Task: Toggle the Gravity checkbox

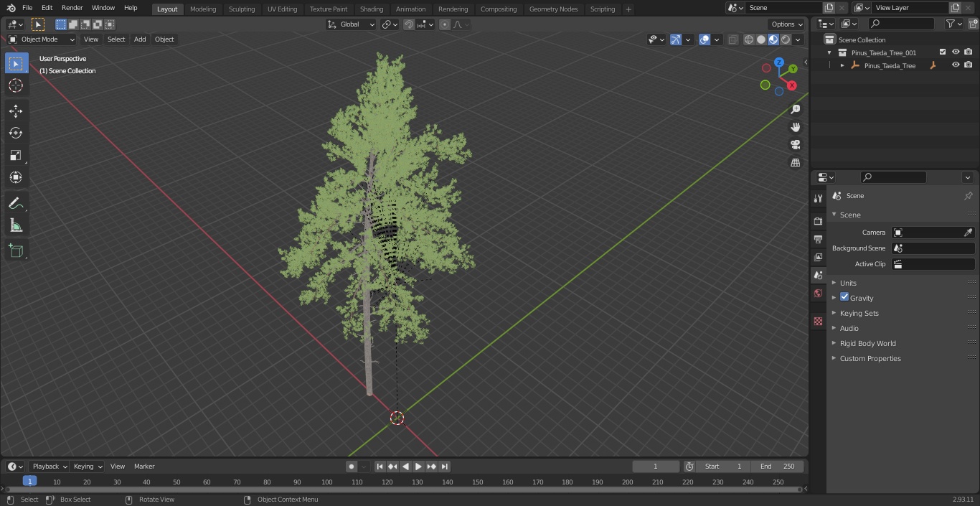Action: tap(844, 297)
